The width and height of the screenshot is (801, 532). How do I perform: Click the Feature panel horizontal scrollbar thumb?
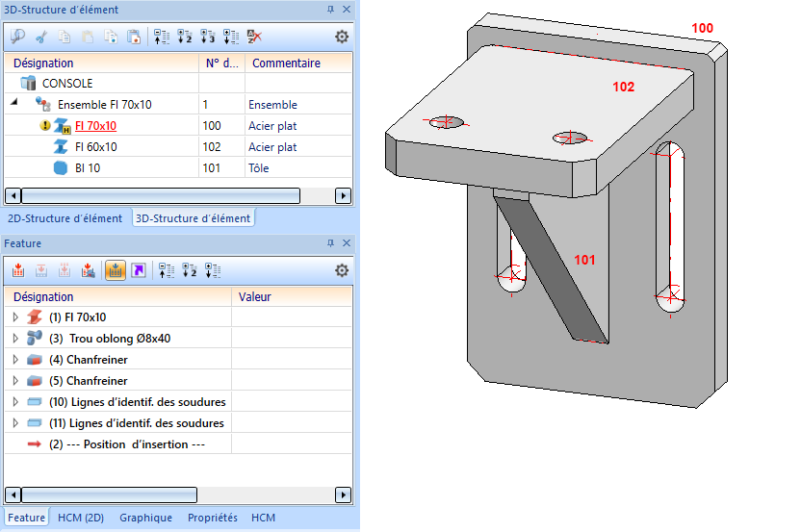(x=110, y=494)
